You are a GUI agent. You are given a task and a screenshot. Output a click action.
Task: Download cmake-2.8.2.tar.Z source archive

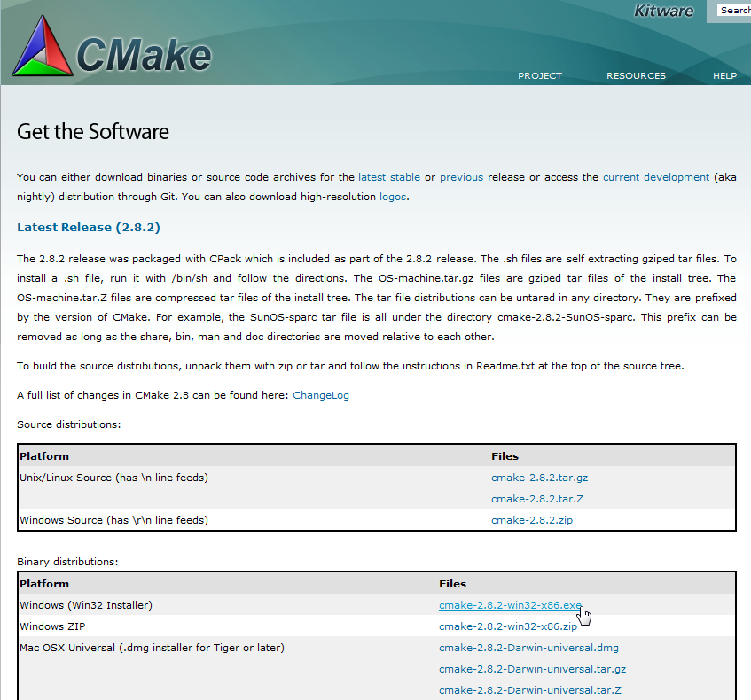click(537, 499)
